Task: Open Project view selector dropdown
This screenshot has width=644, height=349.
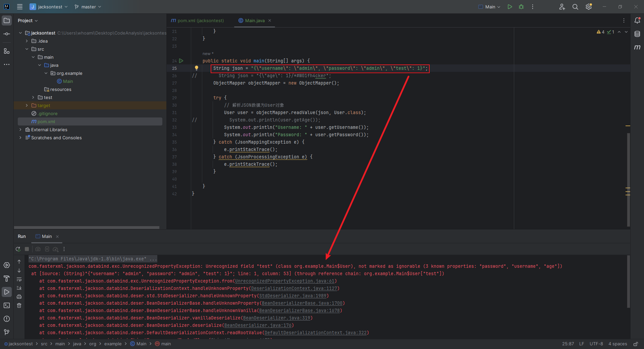Action: (x=28, y=20)
